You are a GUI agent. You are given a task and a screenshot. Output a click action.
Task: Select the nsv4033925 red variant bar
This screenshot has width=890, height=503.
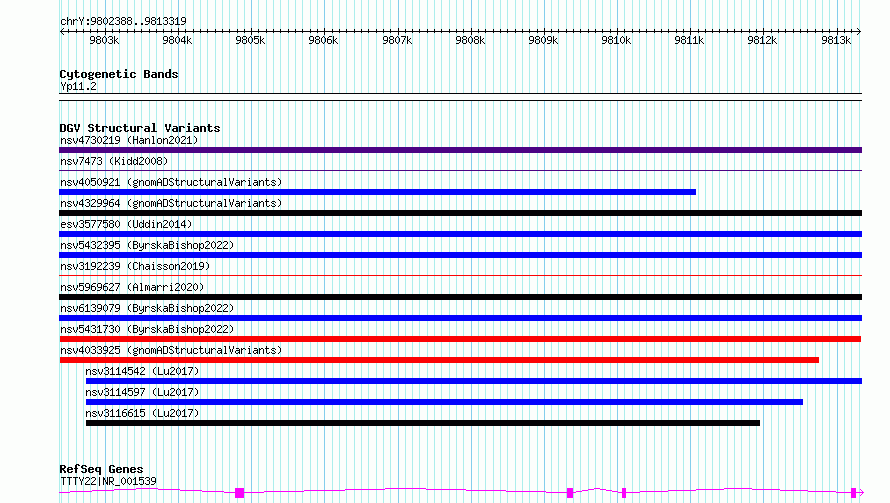coord(439,360)
